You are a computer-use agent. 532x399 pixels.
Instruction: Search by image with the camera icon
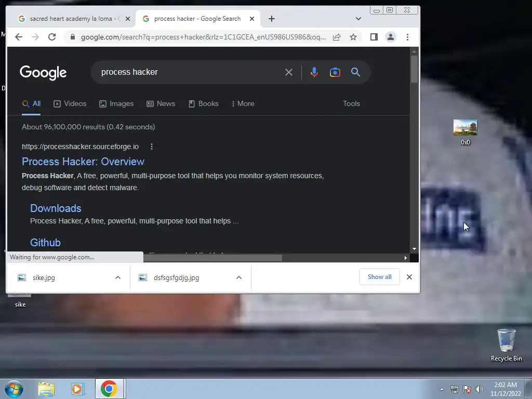[x=335, y=72]
